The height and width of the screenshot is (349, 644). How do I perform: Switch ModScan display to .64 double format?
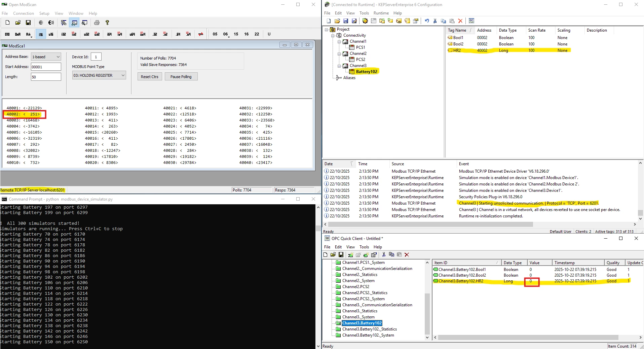pyautogui.click(x=178, y=34)
